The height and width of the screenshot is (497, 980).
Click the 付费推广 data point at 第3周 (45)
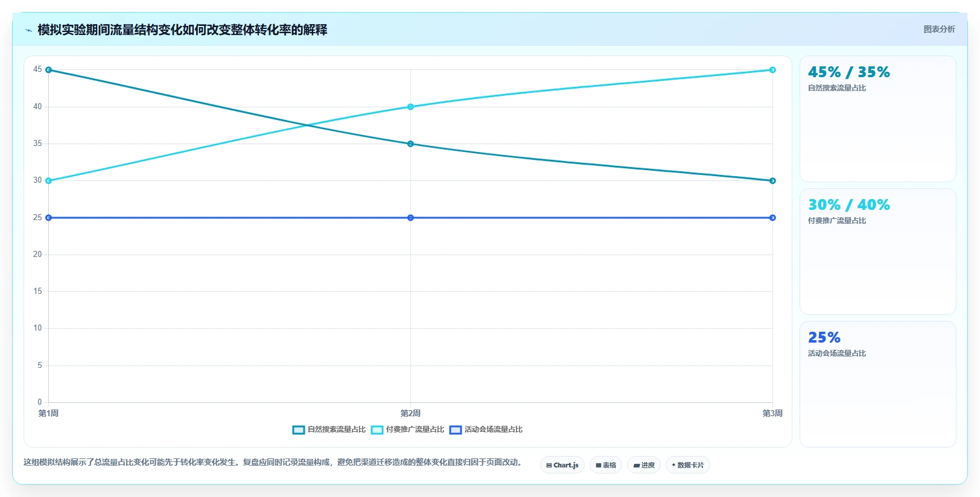(772, 70)
